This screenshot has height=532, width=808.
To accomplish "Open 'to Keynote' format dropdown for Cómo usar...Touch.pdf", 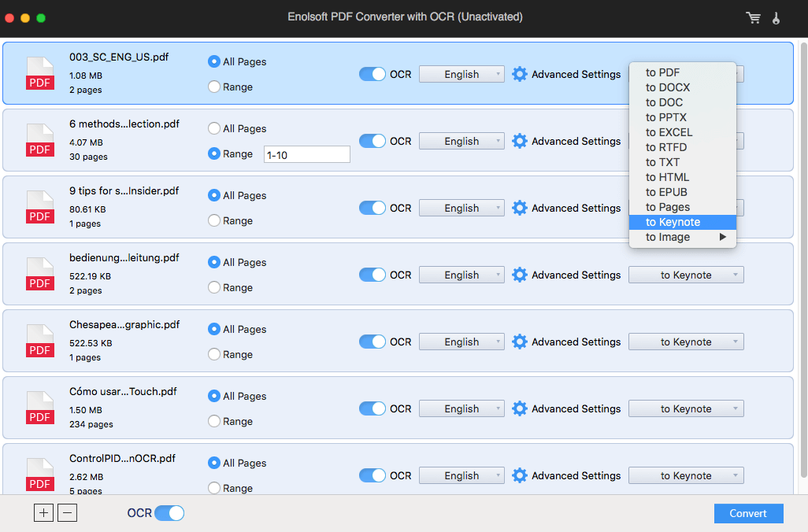I will [x=686, y=409].
